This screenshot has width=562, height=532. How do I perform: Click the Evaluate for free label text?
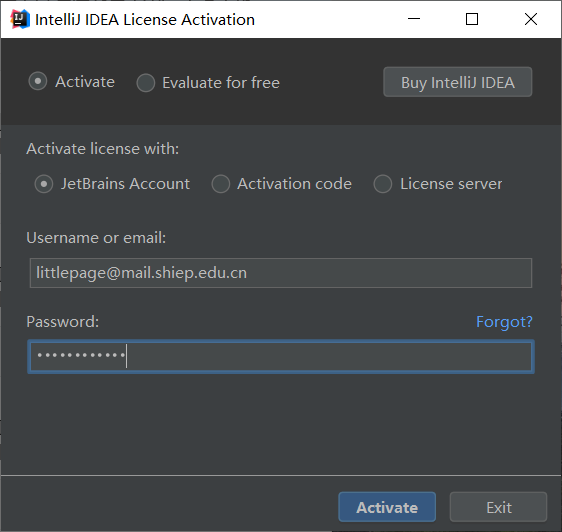(221, 83)
